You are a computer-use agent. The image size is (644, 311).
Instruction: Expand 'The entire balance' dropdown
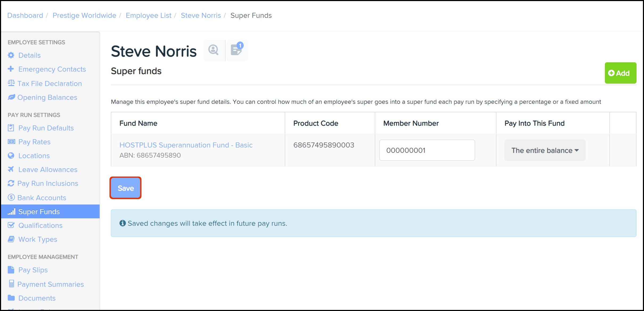(545, 150)
